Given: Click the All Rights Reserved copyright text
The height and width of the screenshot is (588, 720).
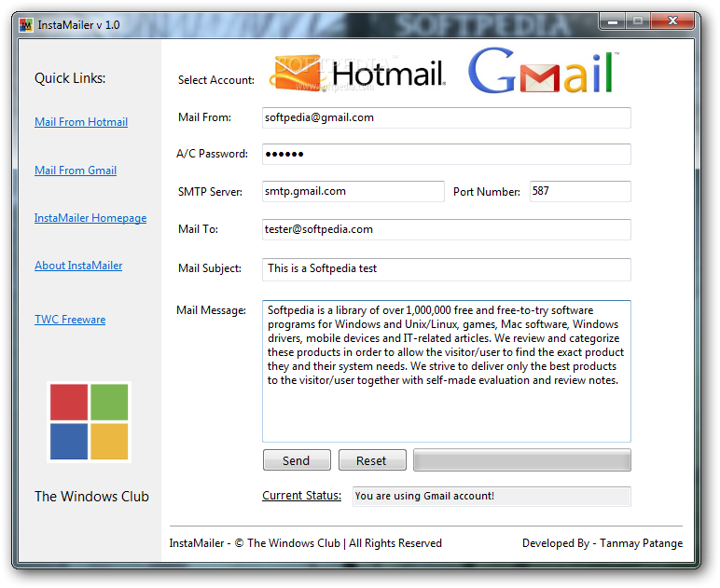Looking at the screenshot, I should click(305, 543).
